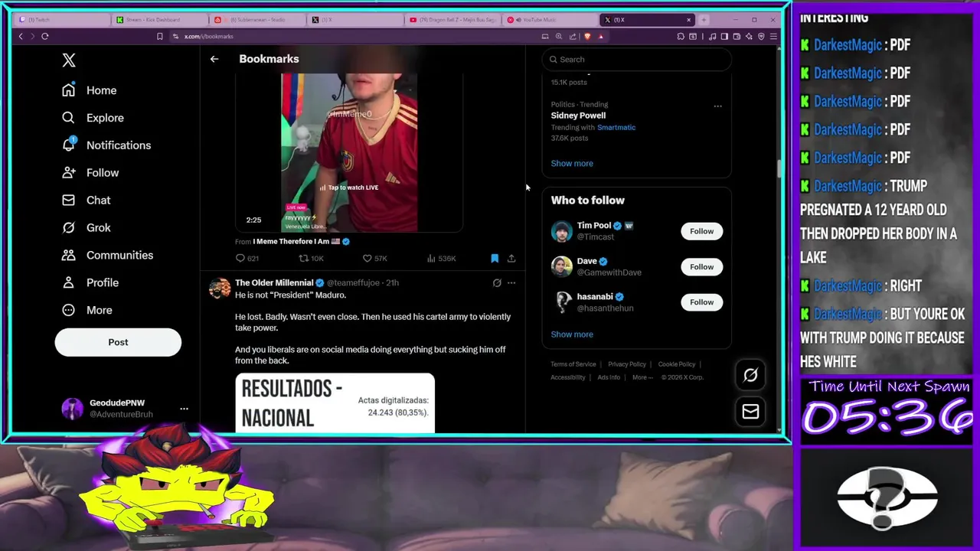This screenshot has height=551, width=980.
Task: Open Communities in the sidebar
Action: (107, 256)
